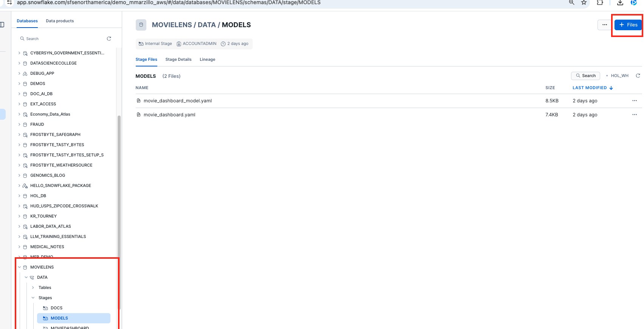644x329 pixels.
Task: Select FROSTBYTE_TASTY_BYTES database
Action: click(57, 145)
